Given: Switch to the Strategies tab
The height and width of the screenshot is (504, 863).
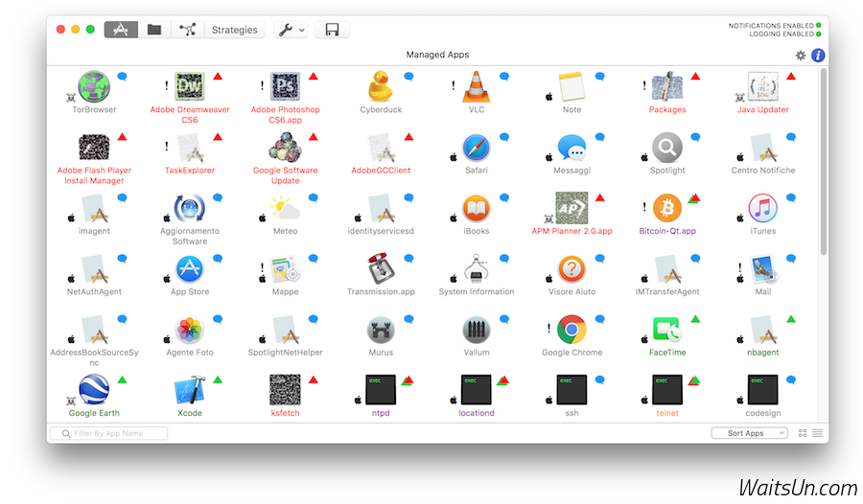Looking at the screenshot, I should 234,30.
